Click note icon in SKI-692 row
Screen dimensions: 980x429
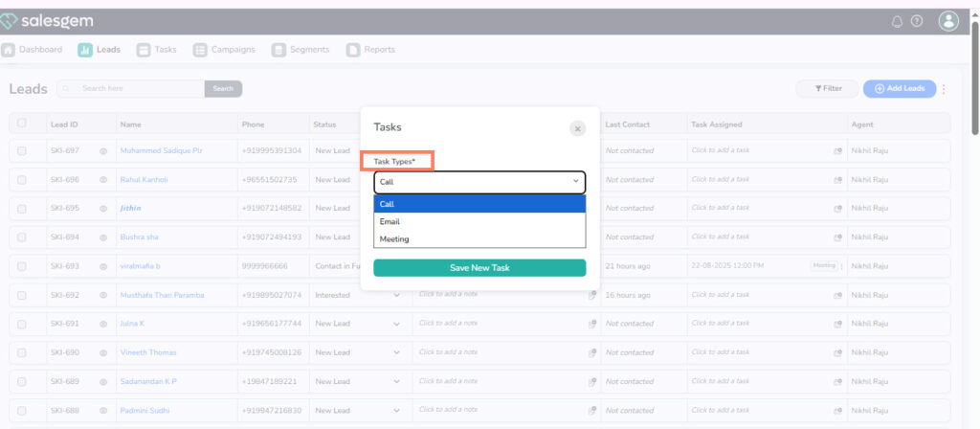592,295
